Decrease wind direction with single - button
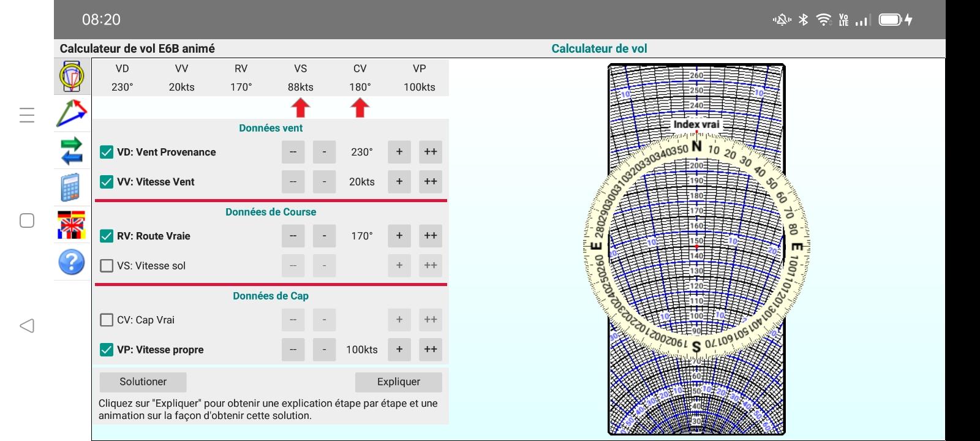 pos(325,152)
